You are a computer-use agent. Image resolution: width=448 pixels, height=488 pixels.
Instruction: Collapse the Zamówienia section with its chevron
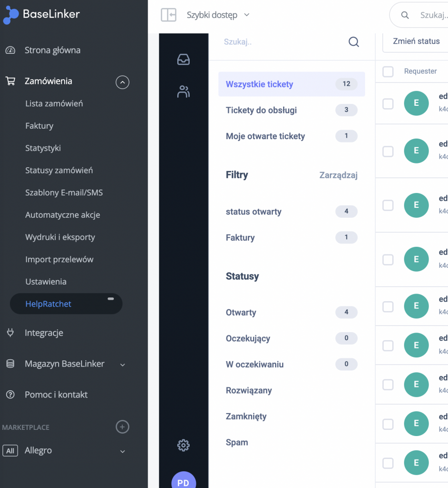click(x=122, y=82)
